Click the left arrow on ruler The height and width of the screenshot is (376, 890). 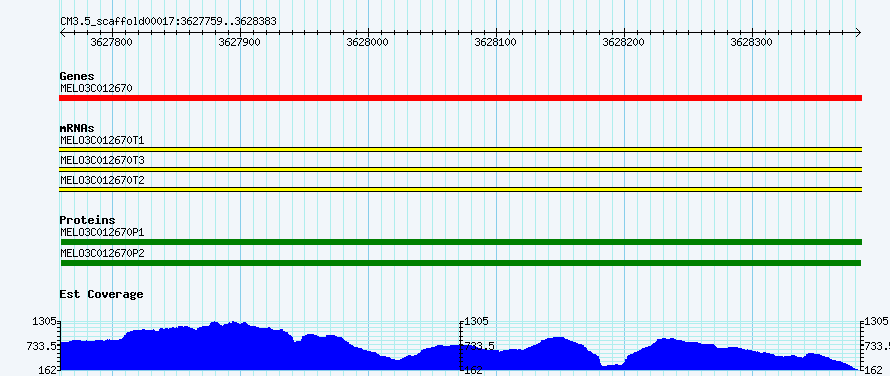[x=64, y=32]
